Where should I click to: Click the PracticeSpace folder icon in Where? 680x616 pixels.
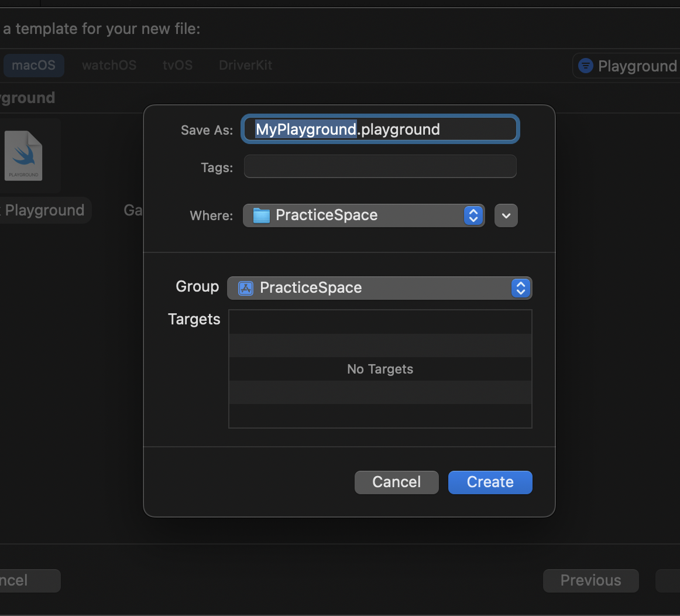point(261,215)
